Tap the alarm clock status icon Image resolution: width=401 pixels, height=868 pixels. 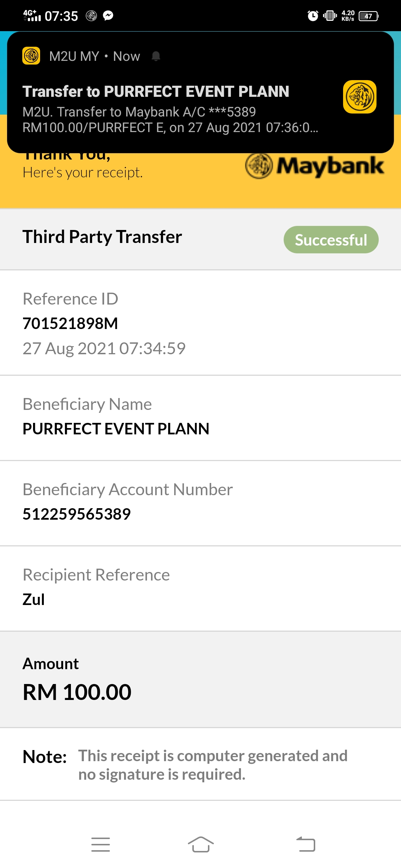[x=313, y=16]
